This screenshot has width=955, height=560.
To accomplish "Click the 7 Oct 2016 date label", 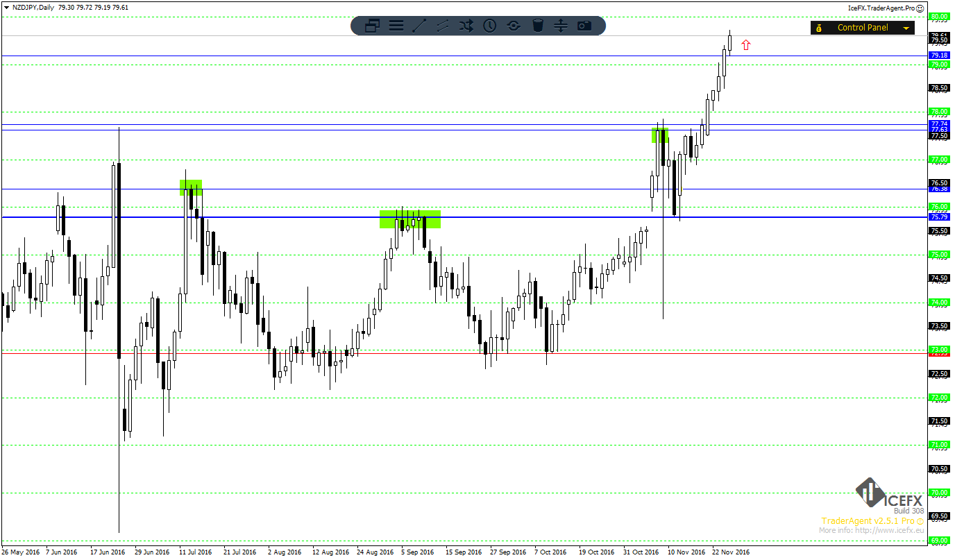I will 550,552.
